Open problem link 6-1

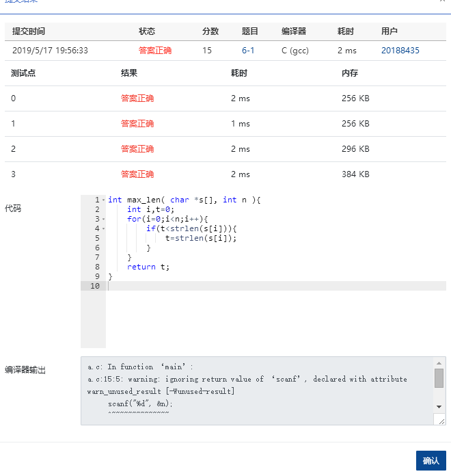click(248, 51)
